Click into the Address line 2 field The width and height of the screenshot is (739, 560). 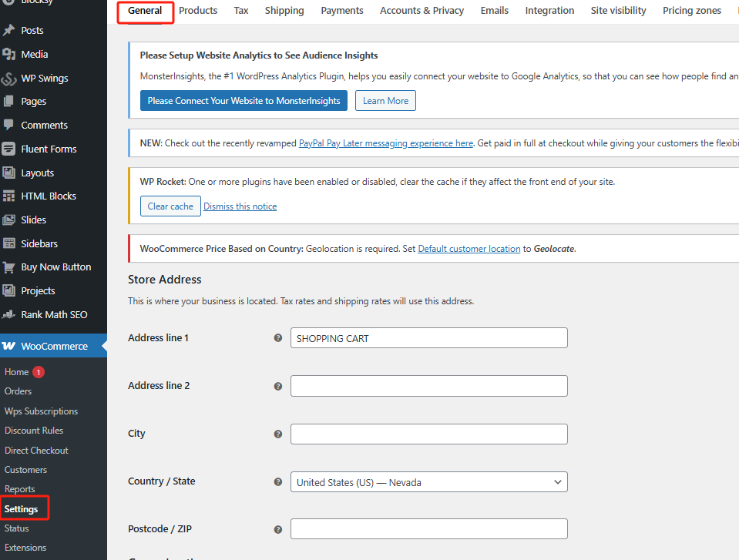(x=428, y=386)
